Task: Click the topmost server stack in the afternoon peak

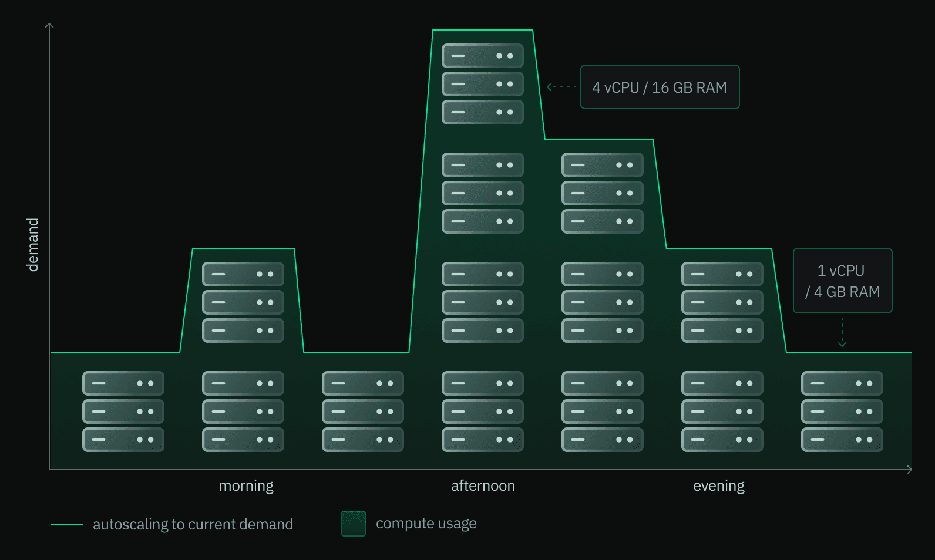Action: [482, 84]
